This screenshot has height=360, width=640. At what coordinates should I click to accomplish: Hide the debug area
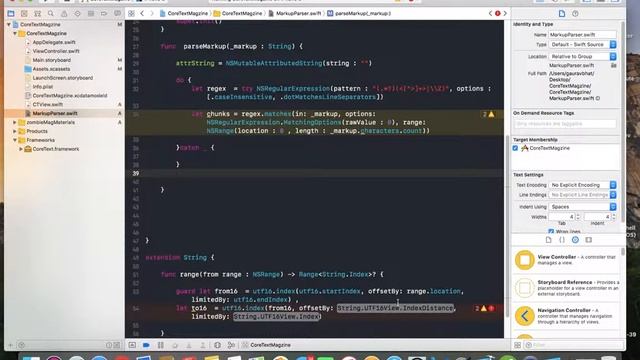132,345
